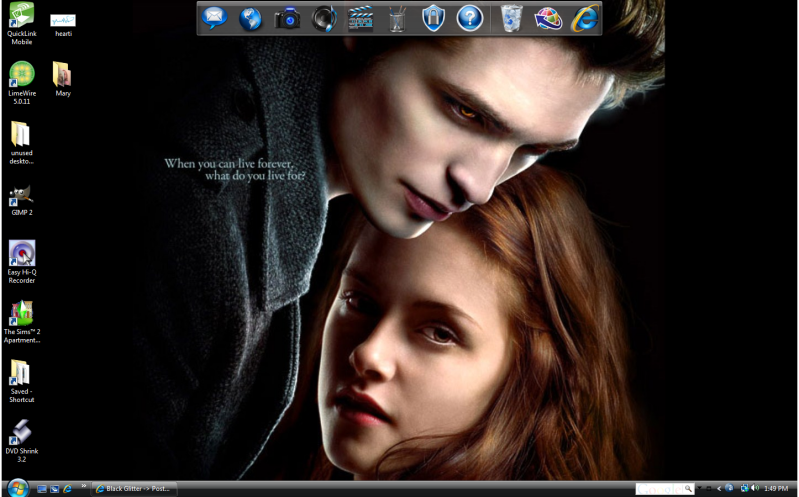Open the mail icon in the dock
Image resolution: width=799 pixels, height=497 pixels.
click(215, 17)
